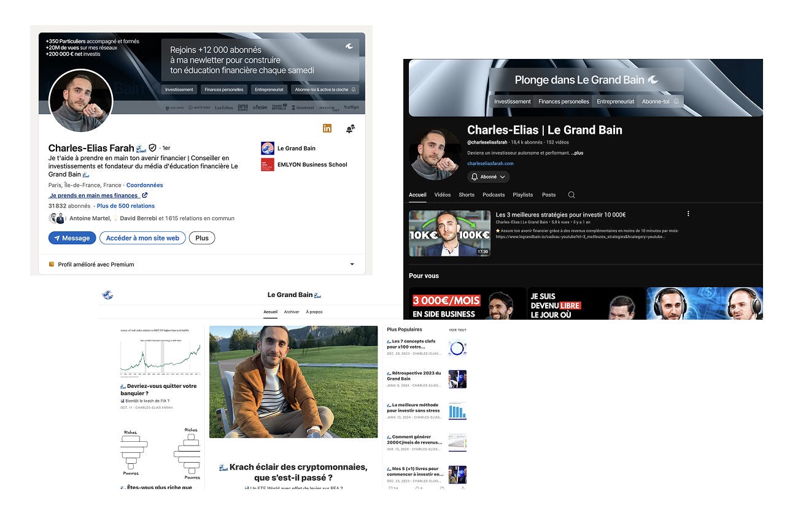Click 'EMLYON Business School' education link

coord(312,164)
